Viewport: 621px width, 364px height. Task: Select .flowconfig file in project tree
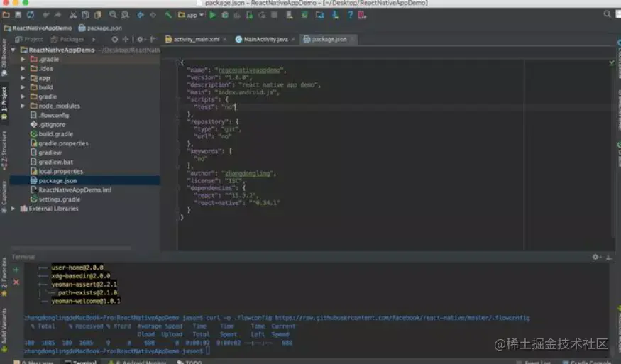pos(50,115)
